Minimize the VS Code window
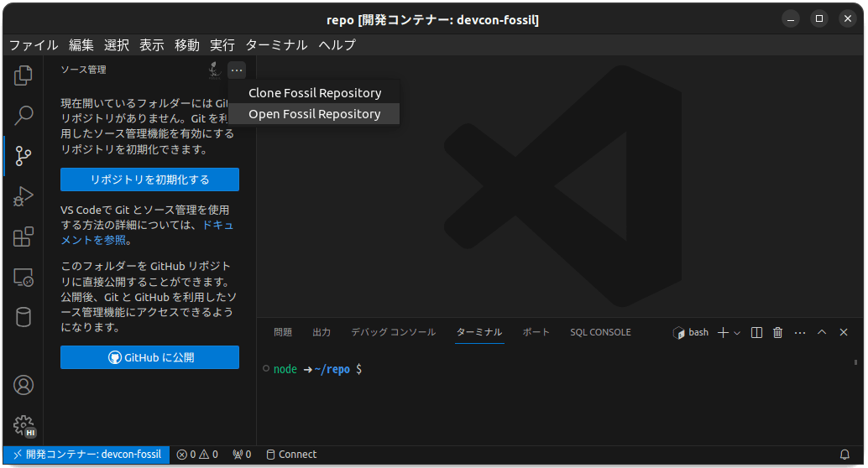This screenshot has width=868, height=468. click(791, 19)
